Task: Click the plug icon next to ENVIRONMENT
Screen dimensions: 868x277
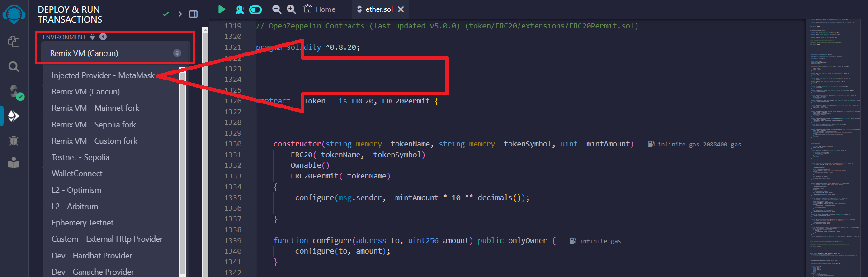Action: (93, 37)
